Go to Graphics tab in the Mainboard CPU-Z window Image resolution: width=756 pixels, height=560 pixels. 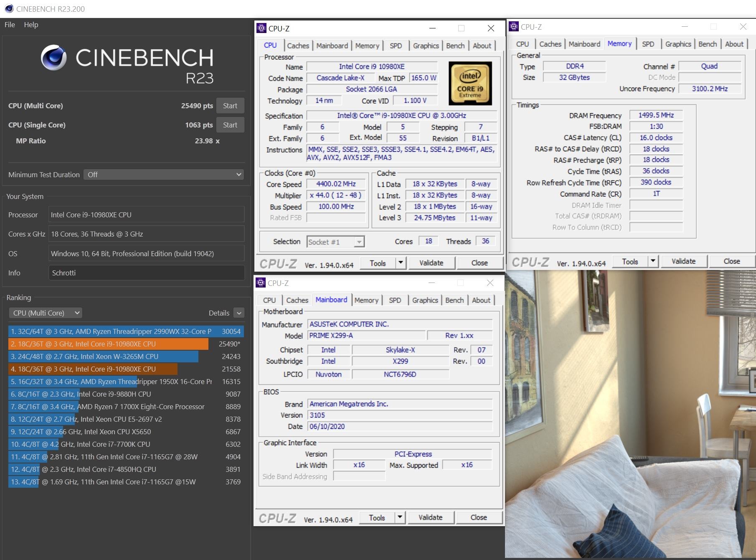click(x=425, y=300)
